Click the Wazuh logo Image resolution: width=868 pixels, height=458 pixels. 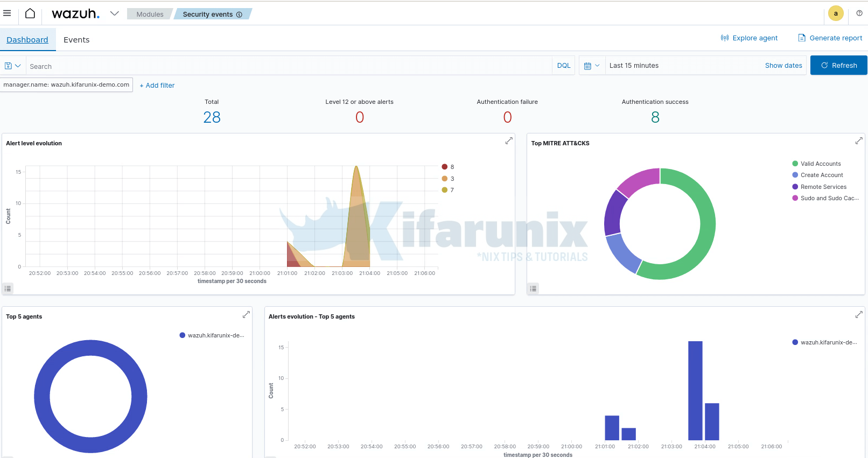(x=75, y=13)
